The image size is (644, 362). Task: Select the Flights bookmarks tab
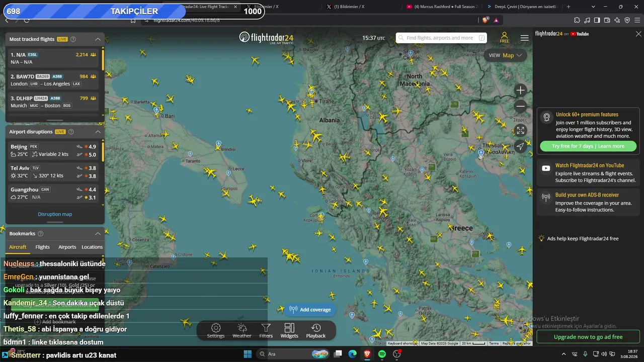tap(43, 247)
